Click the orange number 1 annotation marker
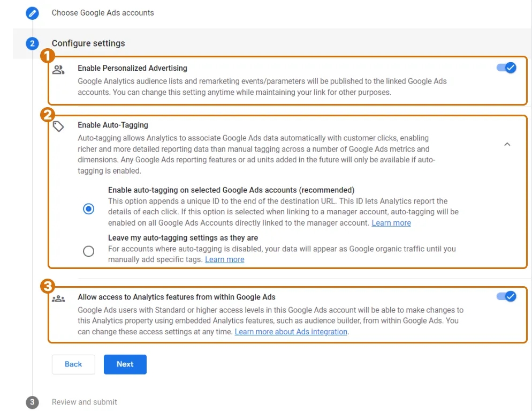Screen dimensions: 532x411 point(48,55)
